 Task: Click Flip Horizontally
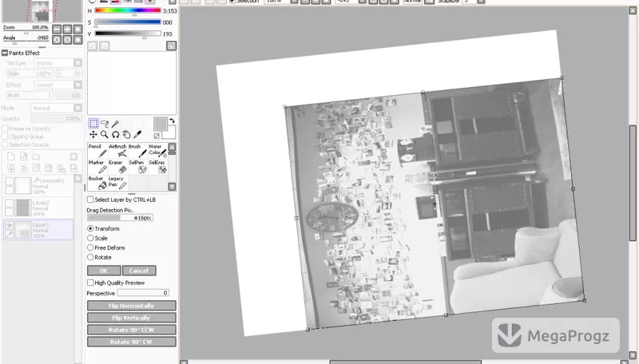tap(132, 306)
